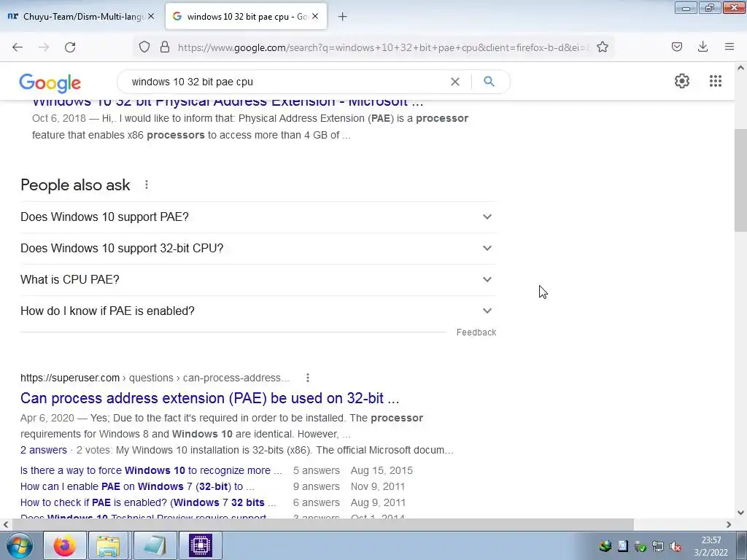Open Firefox from the taskbar
This screenshot has height=560, width=747.
[x=65, y=545]
